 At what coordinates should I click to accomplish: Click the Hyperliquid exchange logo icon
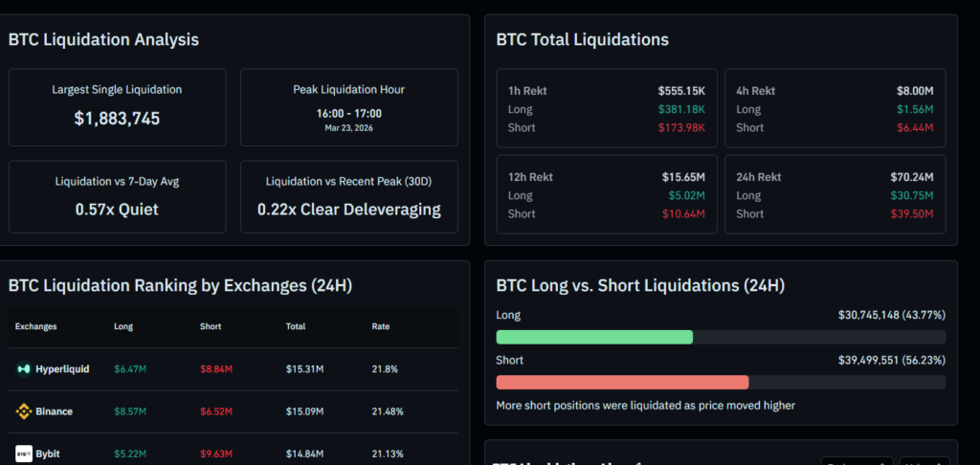click(x=24, y=368)
